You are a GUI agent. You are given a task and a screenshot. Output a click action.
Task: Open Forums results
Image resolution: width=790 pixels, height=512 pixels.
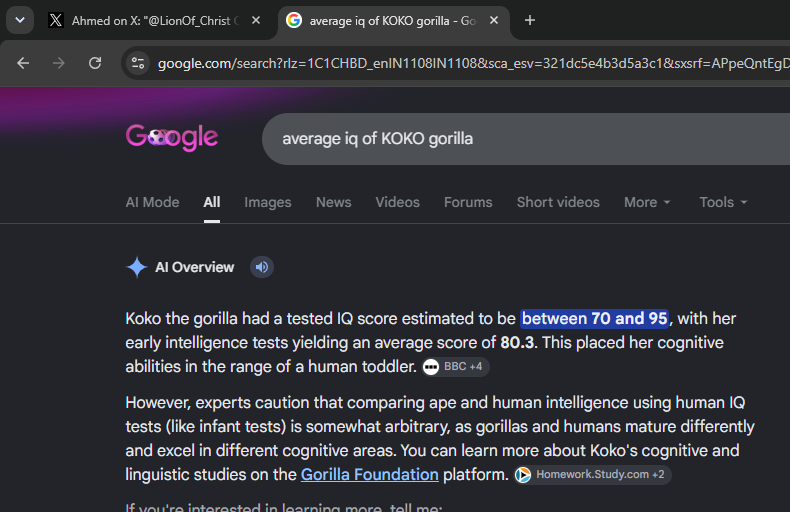[468, 202]
